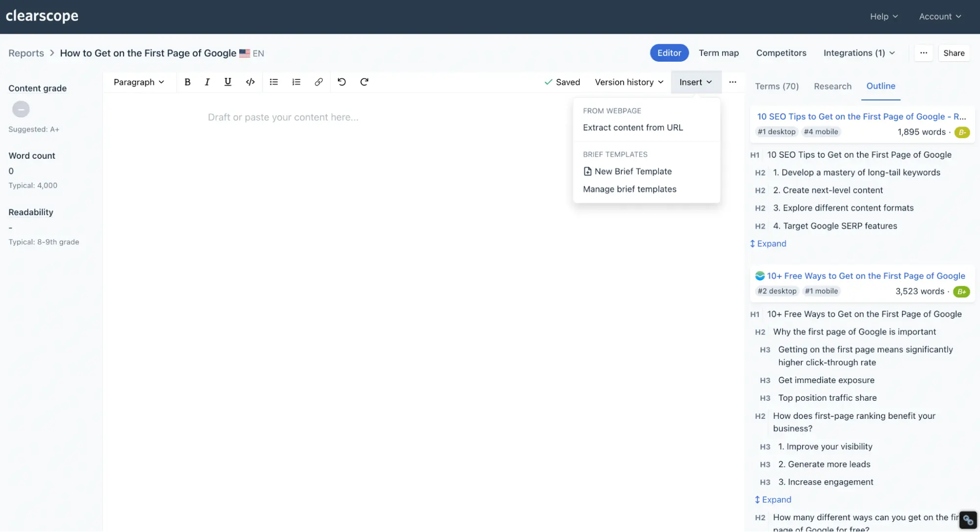The height and width of the screenshot is (532, 980).
Task: Open the Paragraph style dropdown
Action: (x=139, y=82)
